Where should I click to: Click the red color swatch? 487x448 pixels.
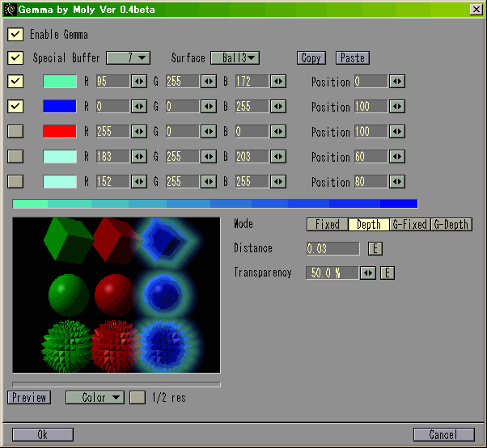(x=60, y=131)
